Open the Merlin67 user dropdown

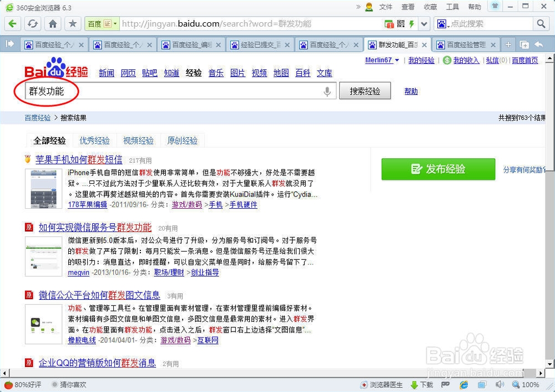click(x=382, y=60)
